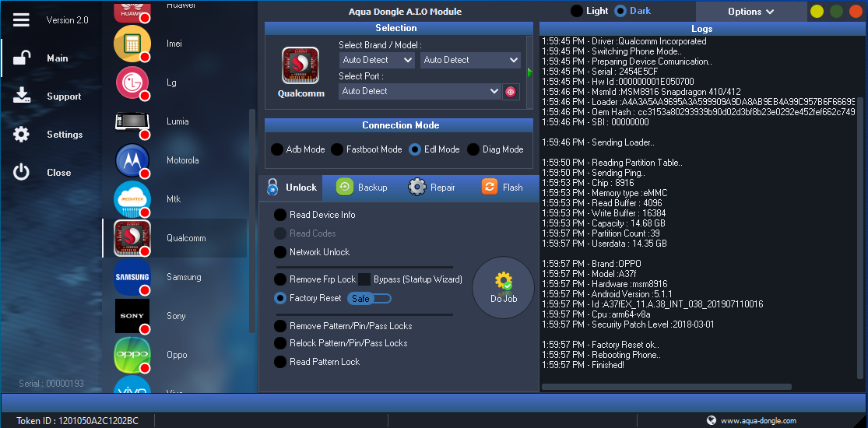This screenshot has height=428, width=868.
Task: Select the LG brand icon
Action: [132, 82]
